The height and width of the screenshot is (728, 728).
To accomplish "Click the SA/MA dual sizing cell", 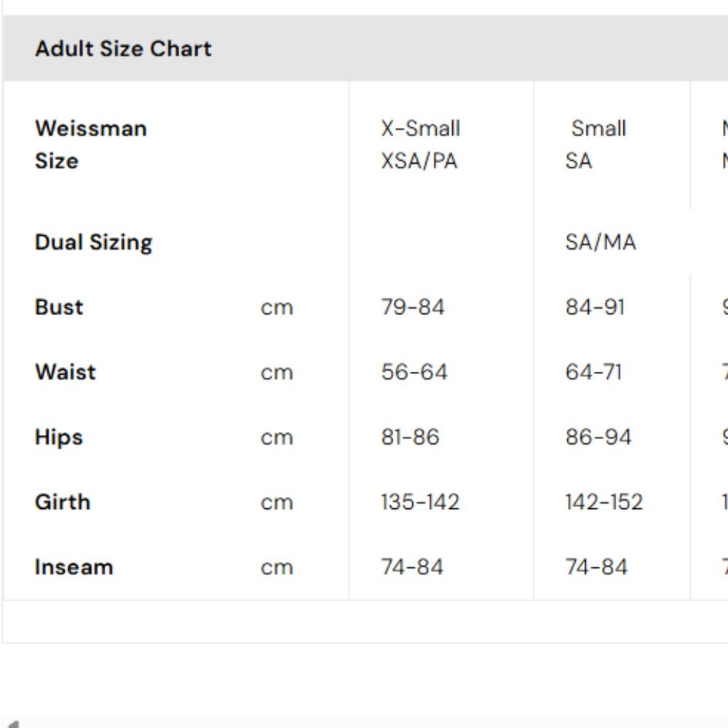I will tap(600, 242).
